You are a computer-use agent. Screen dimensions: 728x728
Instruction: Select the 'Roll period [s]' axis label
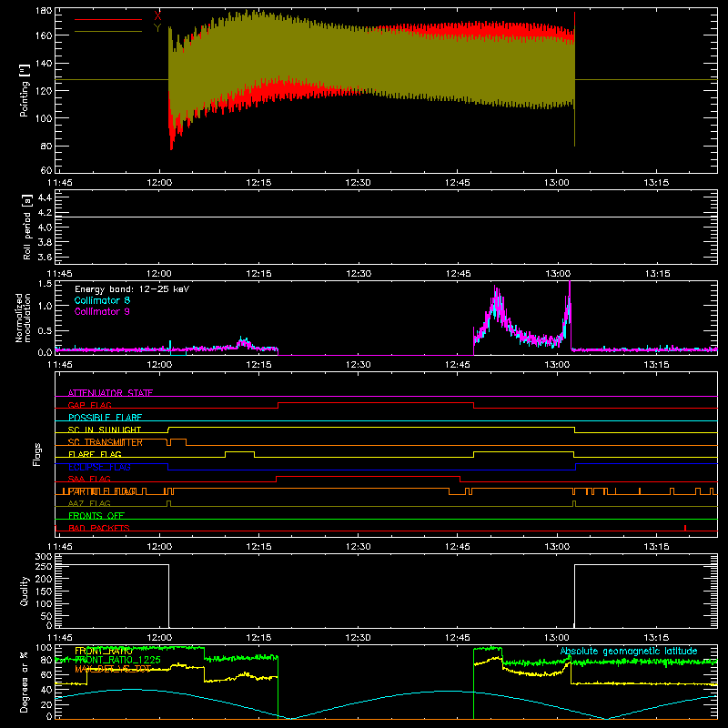pyautogui.click(x=27, y=227)
